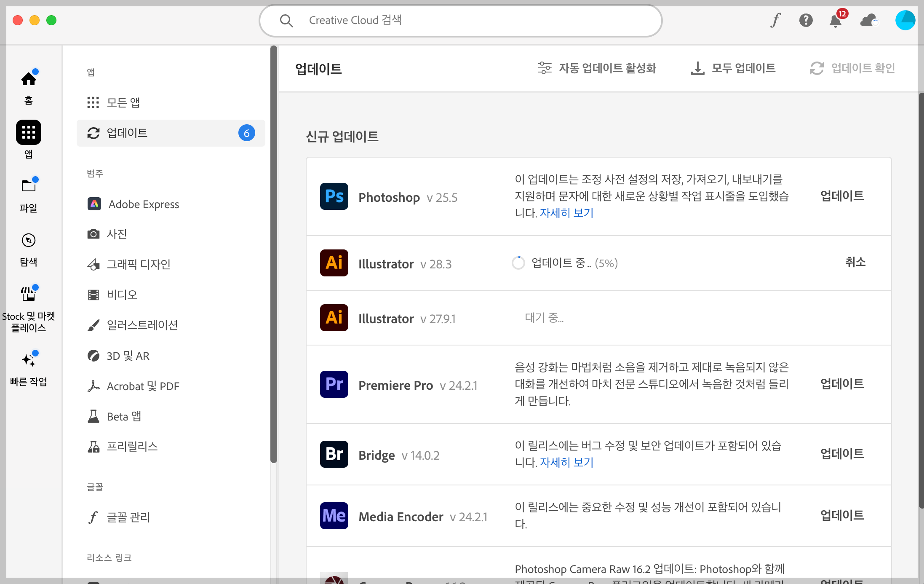Click 모두 업데이트 to update all
This screenshot has height=584, width=924.
tap(733, 68)
